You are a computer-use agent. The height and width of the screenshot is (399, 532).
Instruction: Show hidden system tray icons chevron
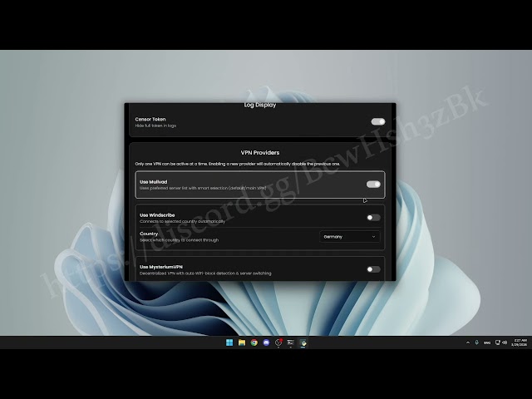tap(467, 342)
